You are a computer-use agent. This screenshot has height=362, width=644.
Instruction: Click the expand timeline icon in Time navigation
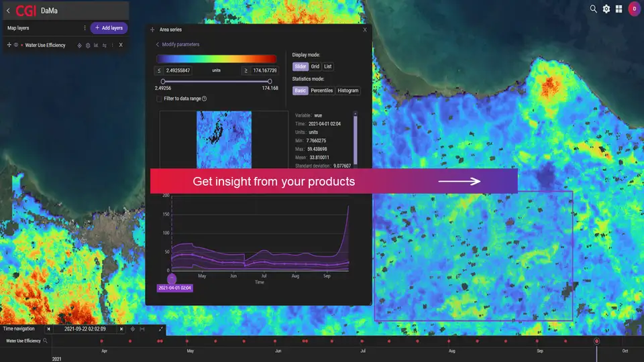161,329
